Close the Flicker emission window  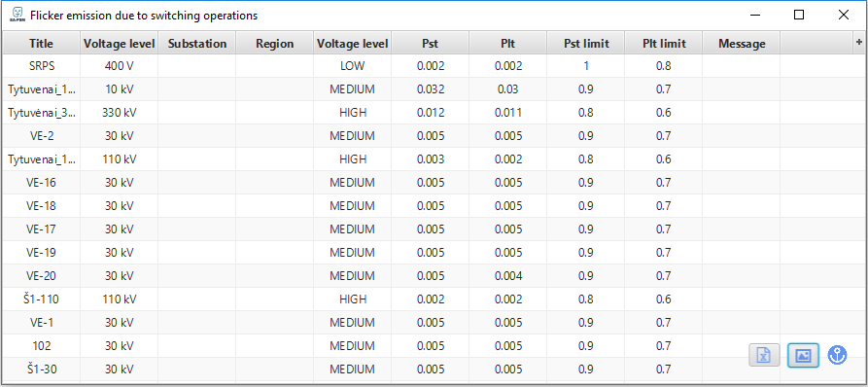tap(843, 15)
